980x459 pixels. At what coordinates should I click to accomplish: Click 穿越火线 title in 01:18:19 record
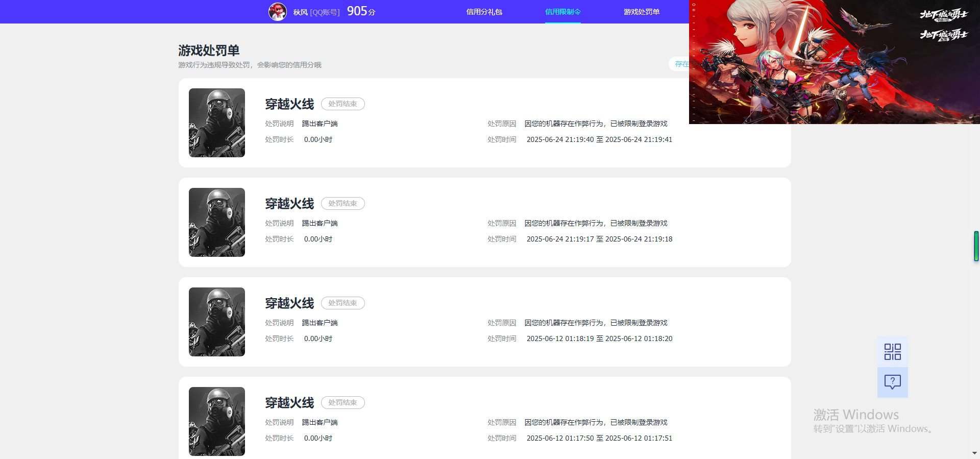289,303
